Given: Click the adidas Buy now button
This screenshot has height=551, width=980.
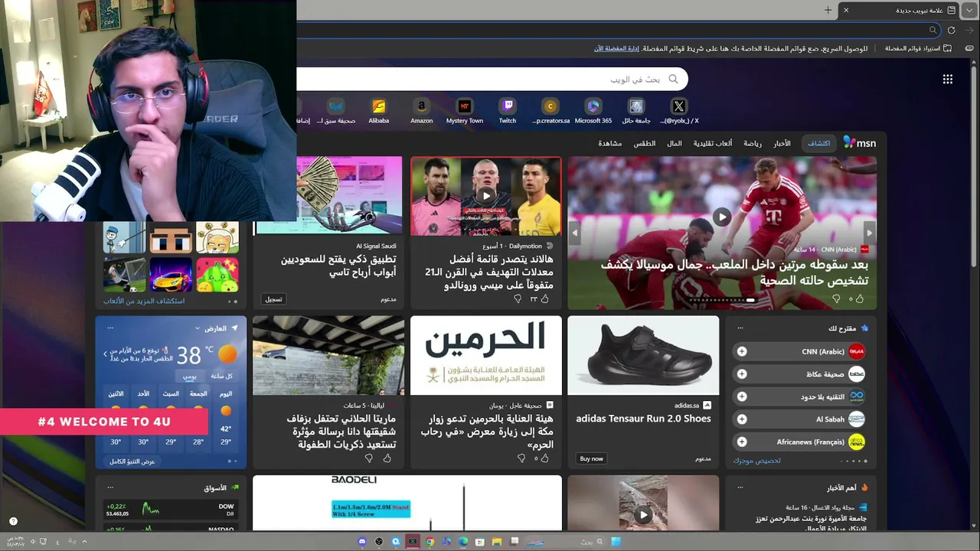Looking at the screenshot, I should pyautogui.click(x=591, y=458).
